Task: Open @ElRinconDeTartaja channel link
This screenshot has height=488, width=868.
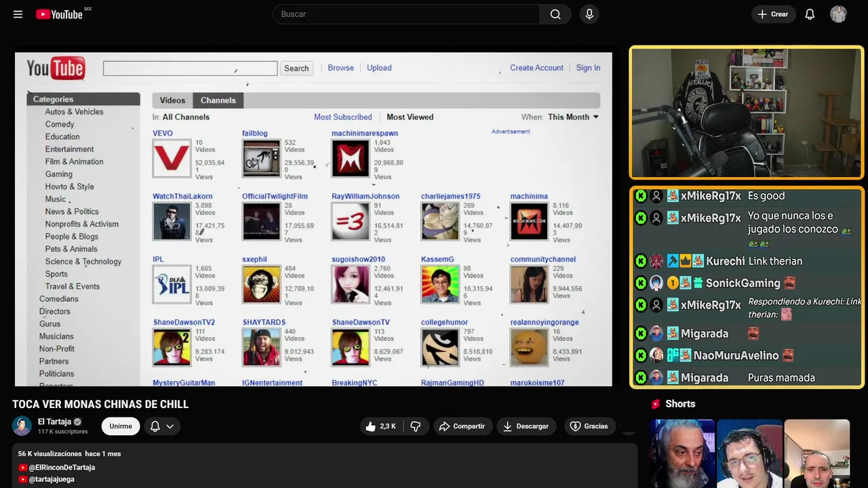Action: pyautogui.click(x=62, y=468)
